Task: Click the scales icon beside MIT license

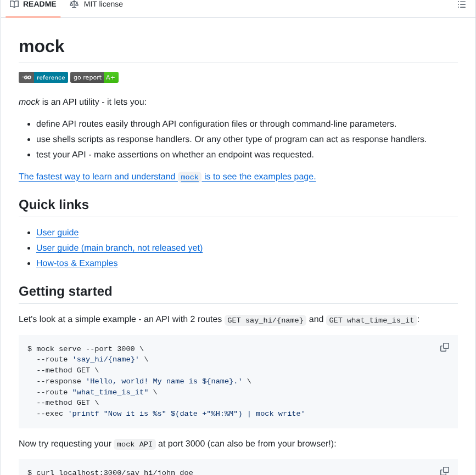Action: 74,4
